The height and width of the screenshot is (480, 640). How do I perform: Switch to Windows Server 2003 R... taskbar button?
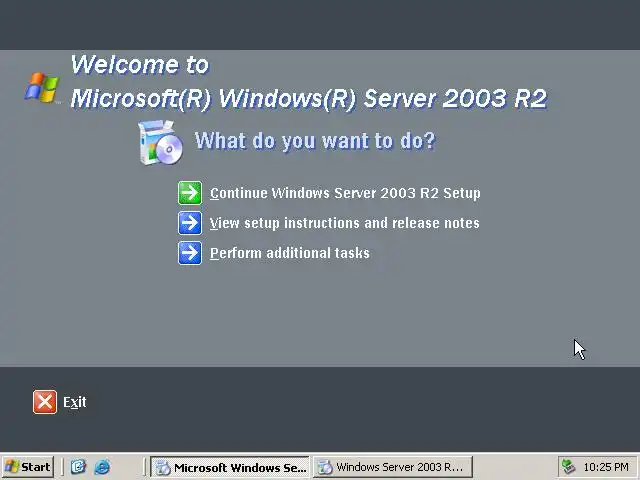click(393, 467)
